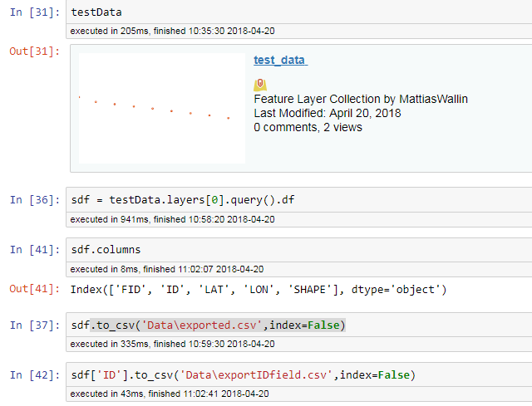Click the Out[31] output prompt
This screenshot has width=532, height=406.
[x=35, y=51]
